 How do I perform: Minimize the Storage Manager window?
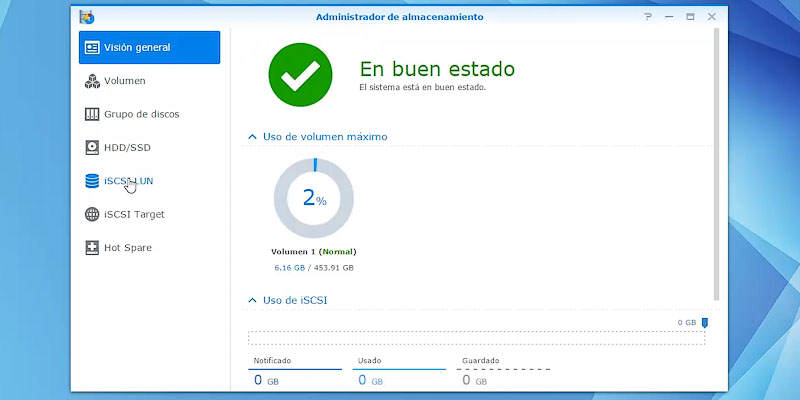pyautogui.click(x=669, y=17)
